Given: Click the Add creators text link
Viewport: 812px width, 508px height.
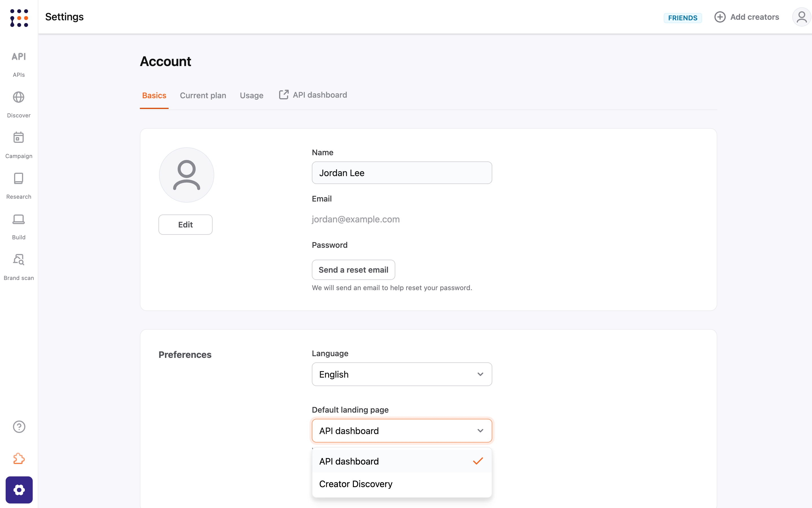Looking at the screenshot, I should click(754, 17).
